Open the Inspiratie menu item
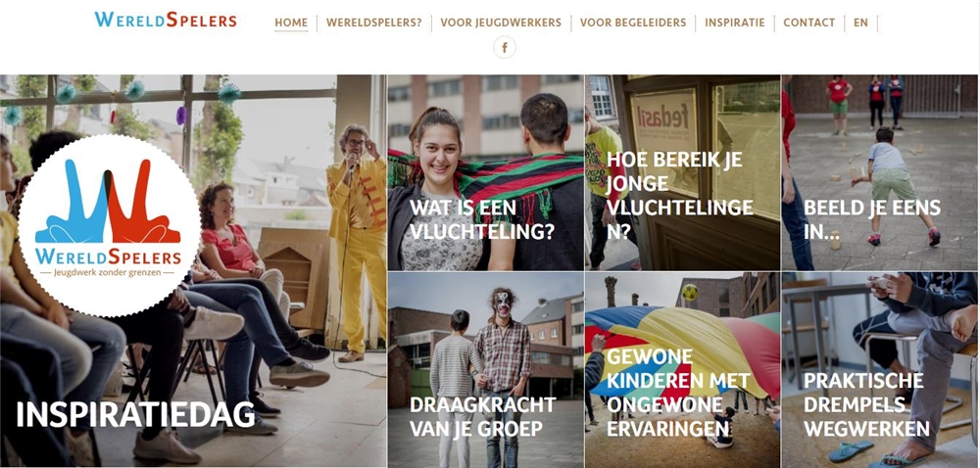 734,23
